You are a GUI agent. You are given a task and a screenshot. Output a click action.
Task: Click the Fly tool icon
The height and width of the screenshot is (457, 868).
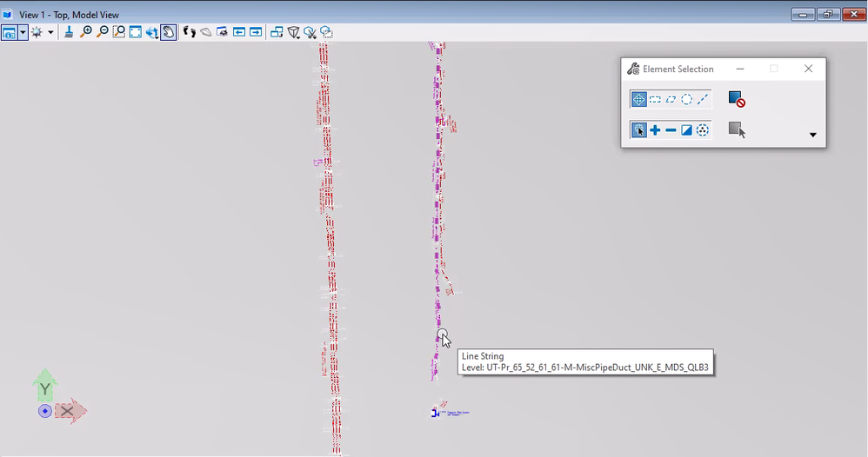206,33
